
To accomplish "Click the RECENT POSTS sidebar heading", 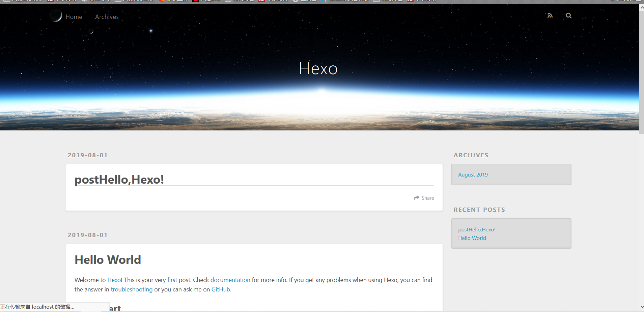I will [x=479, y=210].
